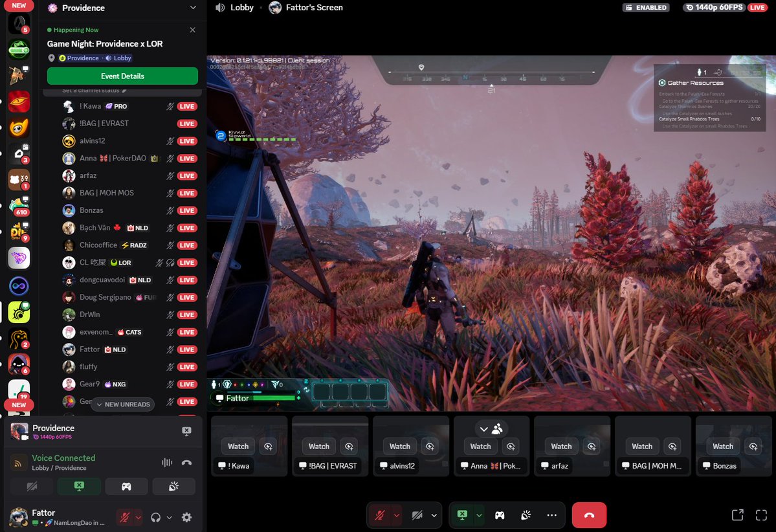Toggle deafen headphones in user panel

[155, 517]
